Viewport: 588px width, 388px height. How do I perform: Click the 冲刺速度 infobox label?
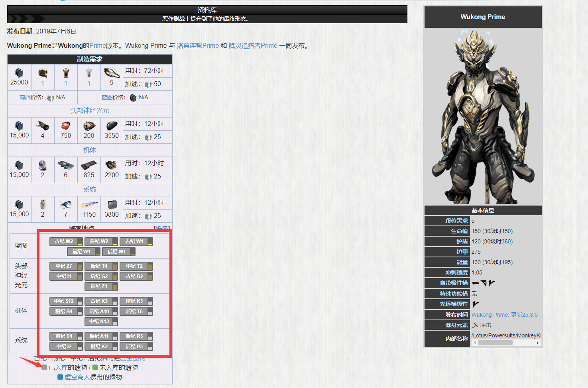pyautogui.click(x=456, y=272)
